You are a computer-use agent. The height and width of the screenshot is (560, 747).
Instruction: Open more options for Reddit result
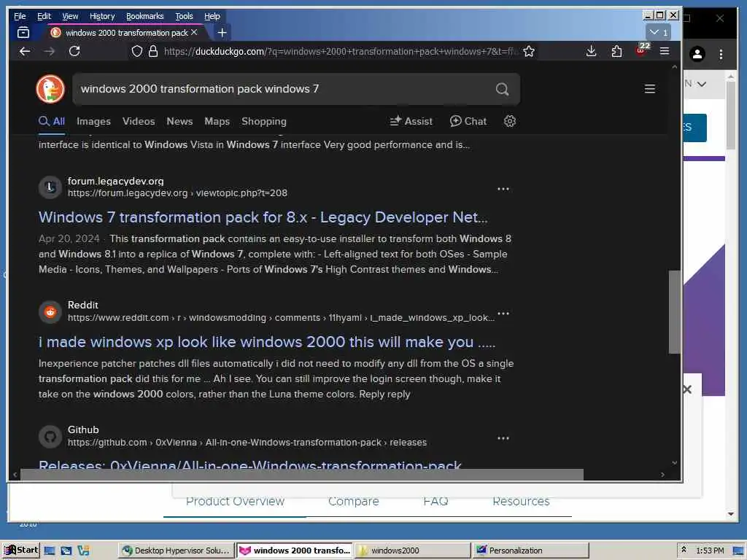(x=503, y=314)
